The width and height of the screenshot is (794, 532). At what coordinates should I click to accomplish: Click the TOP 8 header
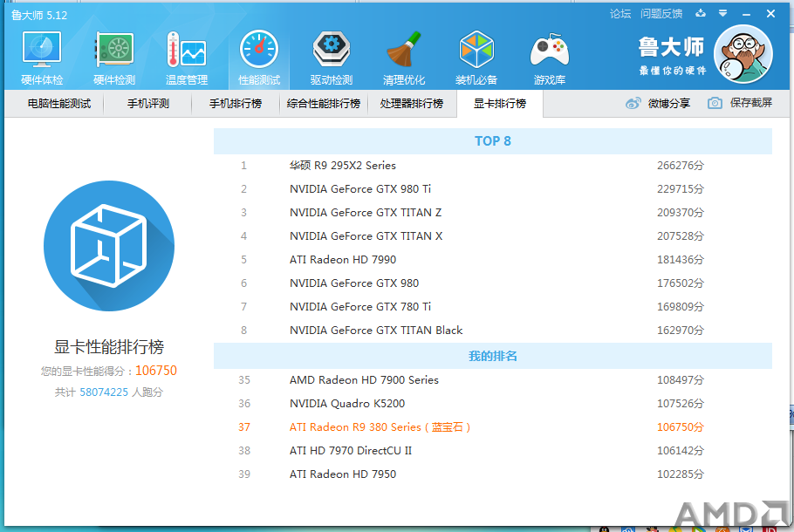point(493,141)
